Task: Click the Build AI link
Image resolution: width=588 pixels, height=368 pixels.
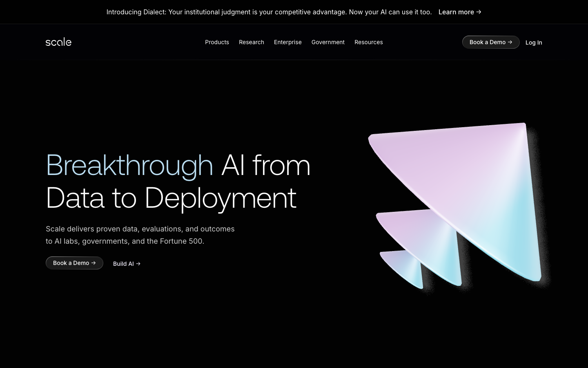Action: [127, 264]
